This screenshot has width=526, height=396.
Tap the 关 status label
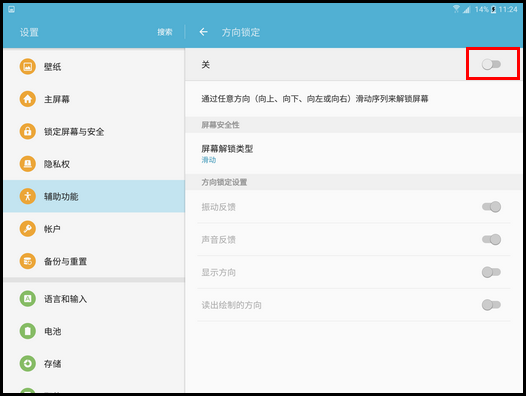click(x=206, y=64)
